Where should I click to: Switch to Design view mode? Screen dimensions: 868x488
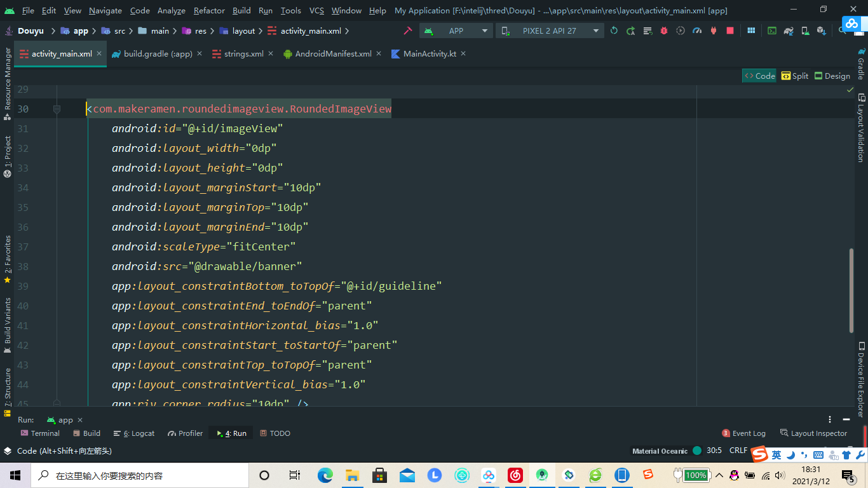point(832,76)
